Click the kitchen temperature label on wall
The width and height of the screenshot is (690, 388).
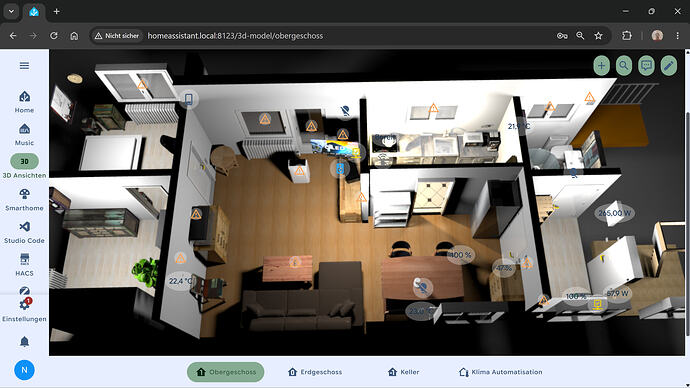pos(519,126)
